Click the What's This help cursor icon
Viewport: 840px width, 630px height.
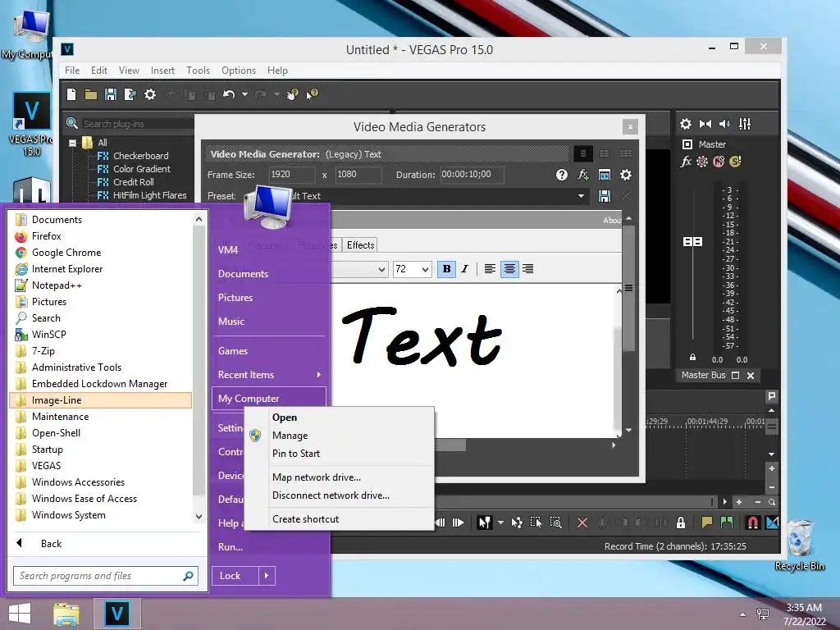point(313,95)
